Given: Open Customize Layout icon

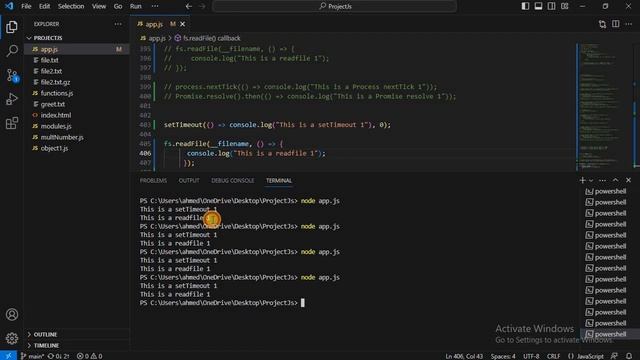Looking at the screenshot, I should click(x=564, y=6).
